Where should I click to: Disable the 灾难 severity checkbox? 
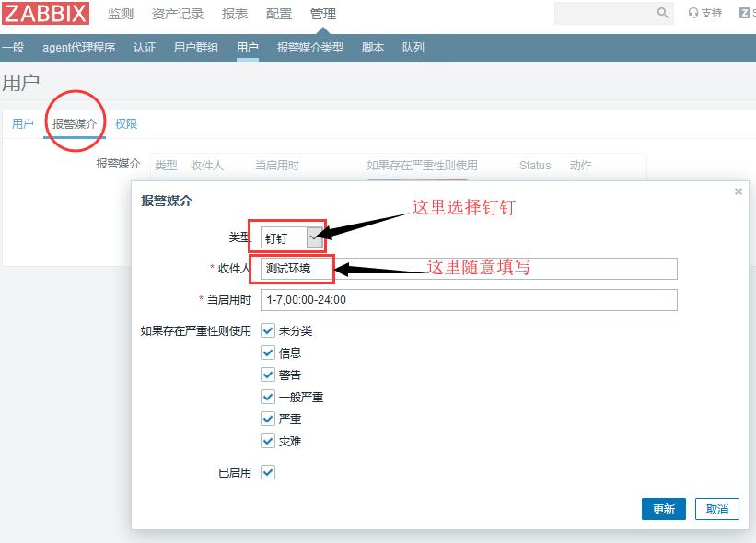coord(268,441)
